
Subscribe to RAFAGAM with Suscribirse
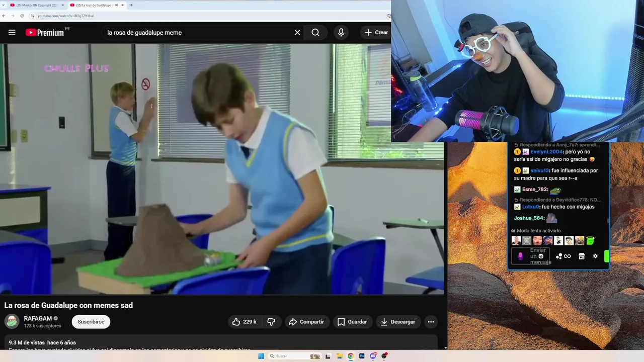point(91,322)
